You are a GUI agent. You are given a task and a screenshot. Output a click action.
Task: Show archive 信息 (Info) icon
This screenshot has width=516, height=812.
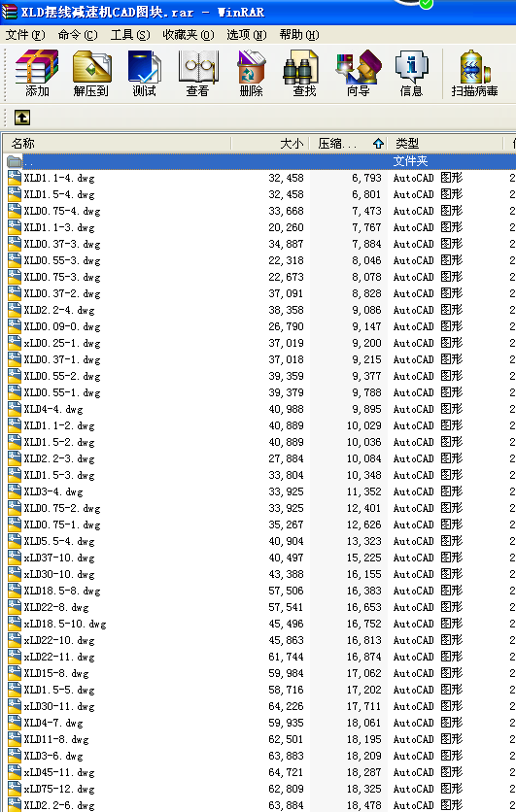411,73
